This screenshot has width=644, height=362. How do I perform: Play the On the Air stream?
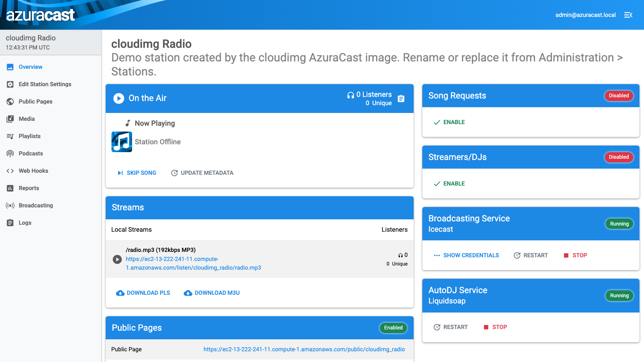click(118, 98)
